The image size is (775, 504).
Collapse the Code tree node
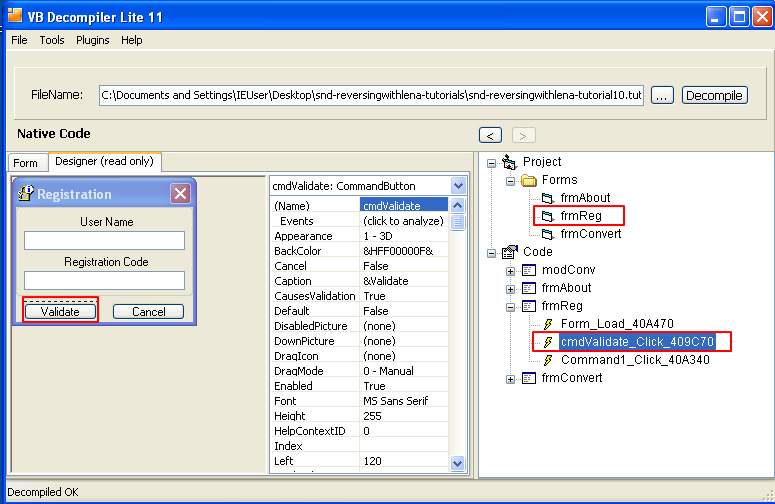pos(491,253)
